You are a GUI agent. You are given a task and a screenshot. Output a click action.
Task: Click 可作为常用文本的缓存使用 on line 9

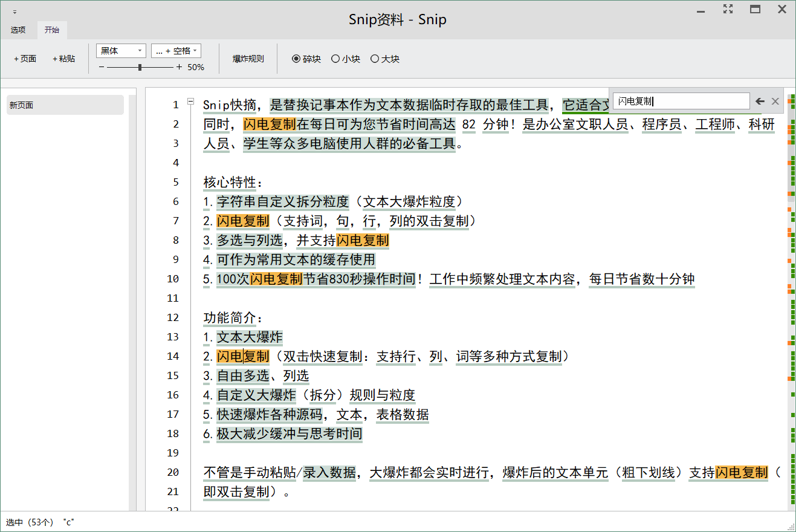pyautogui.click(x=296, y=259)
